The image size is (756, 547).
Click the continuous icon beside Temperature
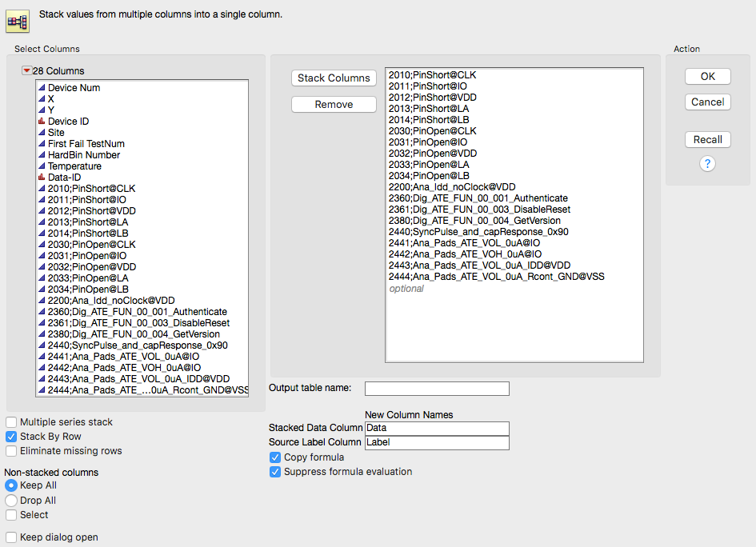click(x=42, y=166)
